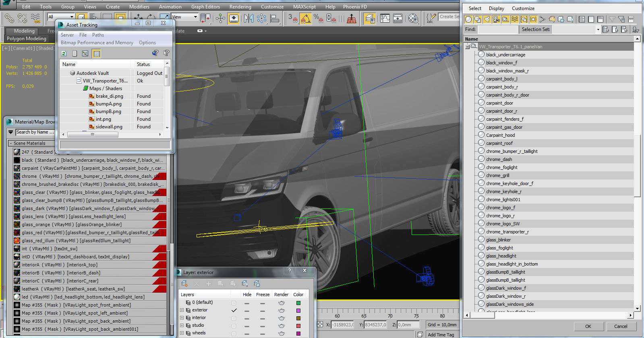Image resolution: width=644 pixels, height=338 pixels.
Task: Toggle Render teapot for studio layer
Action: (x=281, y=326)
